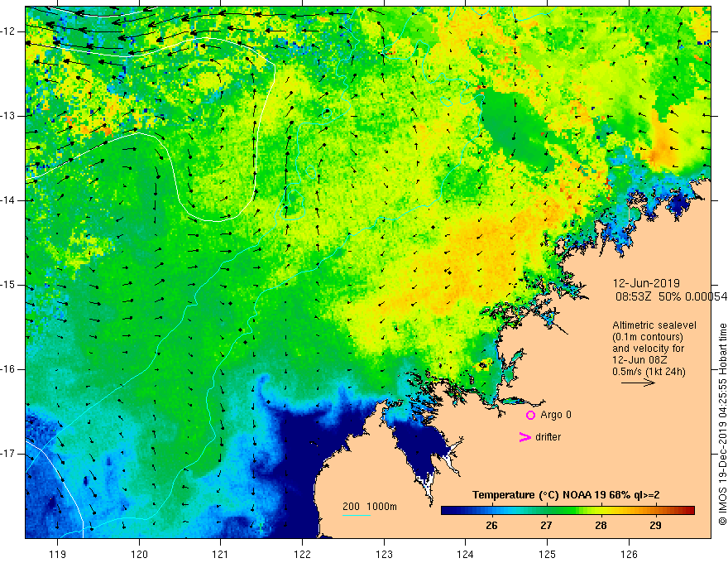The image size is (728, 563).
Task: Click the 'Temperature (°C) NOAA 19 68% ql>=2' title
Action: click(x=566, y=495)
